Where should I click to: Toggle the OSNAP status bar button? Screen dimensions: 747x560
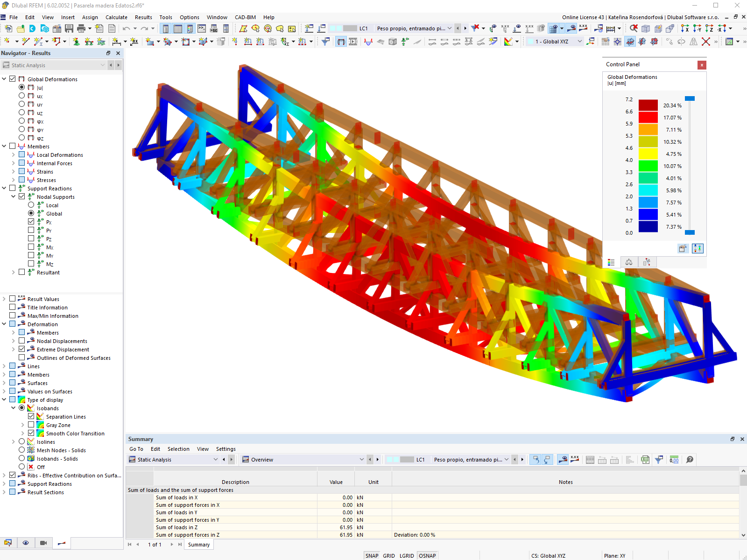tap(427, 556)
